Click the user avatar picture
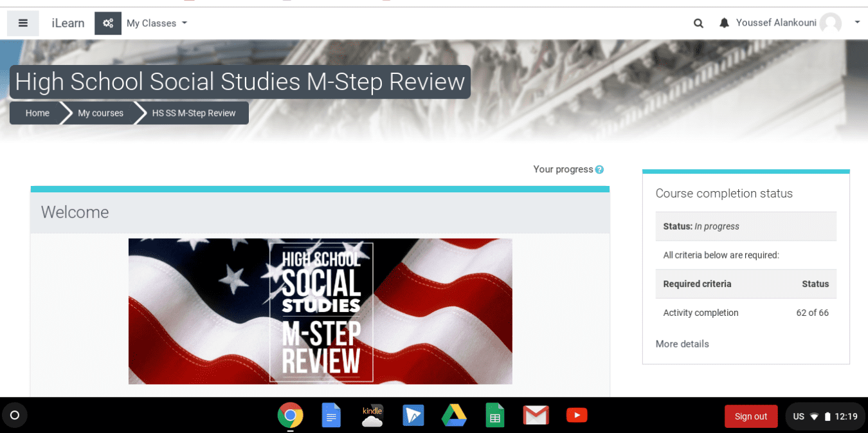This screenshot has height=433, width=868. [830, 23]
